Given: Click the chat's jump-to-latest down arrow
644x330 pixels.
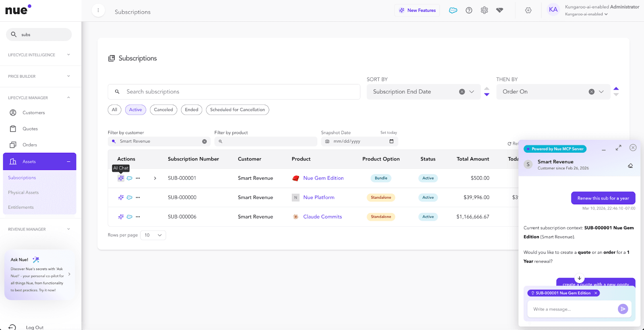Looking at the screenshot, I should point(579,278).
